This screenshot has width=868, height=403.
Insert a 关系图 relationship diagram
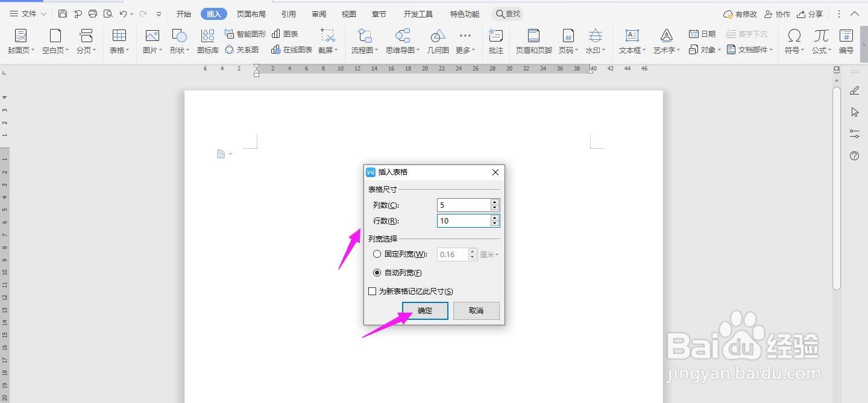242,49
